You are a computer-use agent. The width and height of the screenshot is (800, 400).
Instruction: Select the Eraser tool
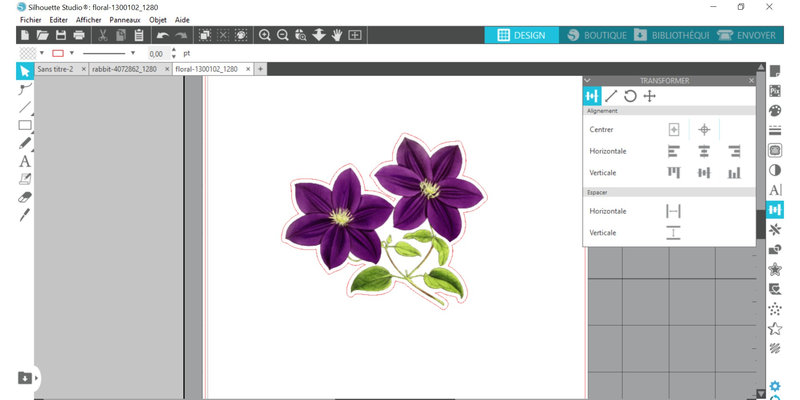pos(25,197)
